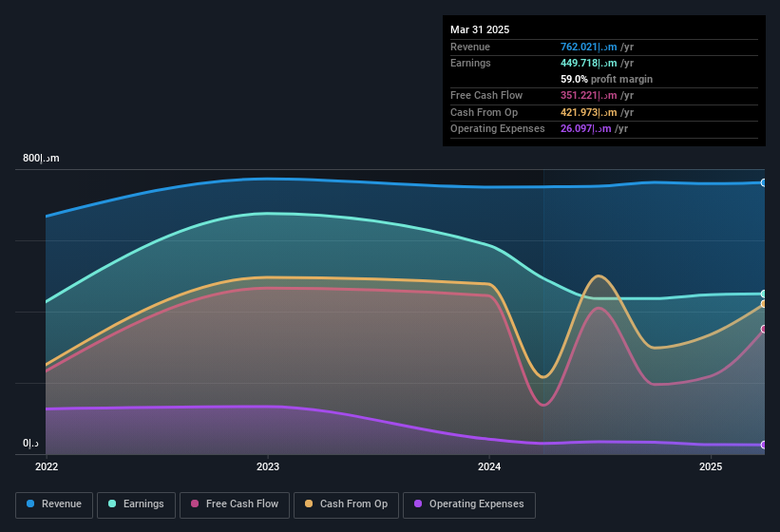Toggle the Earnings legend button
The height and width of the screenshot is (532, 780).
point(136,505)
